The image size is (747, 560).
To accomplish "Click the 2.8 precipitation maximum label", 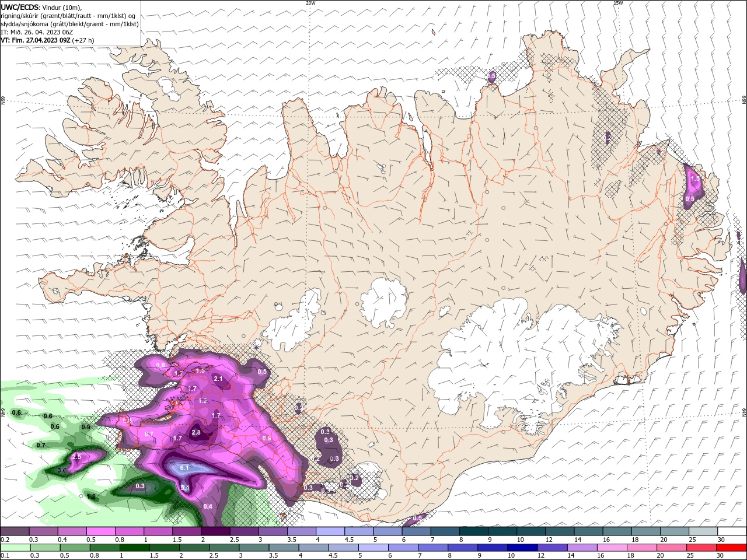I will [196, 432].
